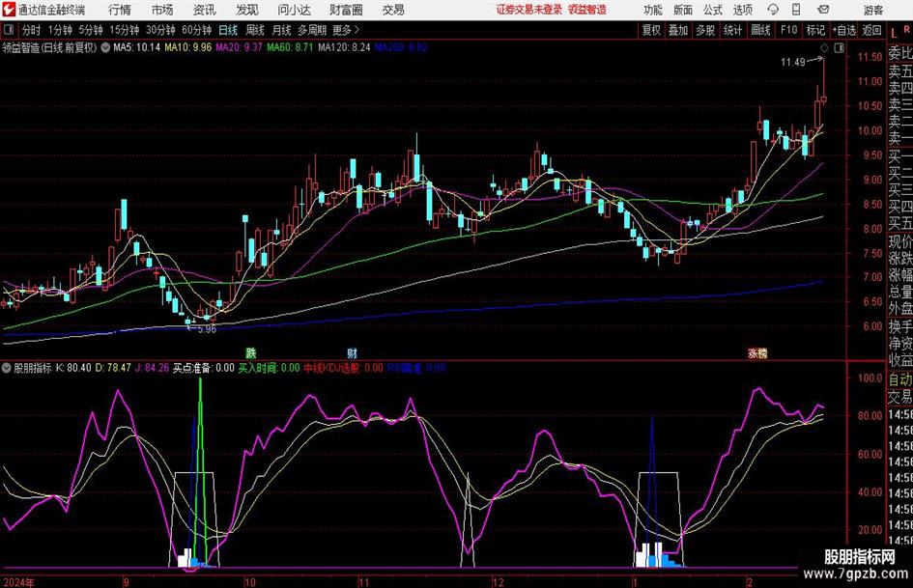The height and width of the screenshot is (588, 913).
Task: Click the 复权 toolbar button
Action: (651, 30)
